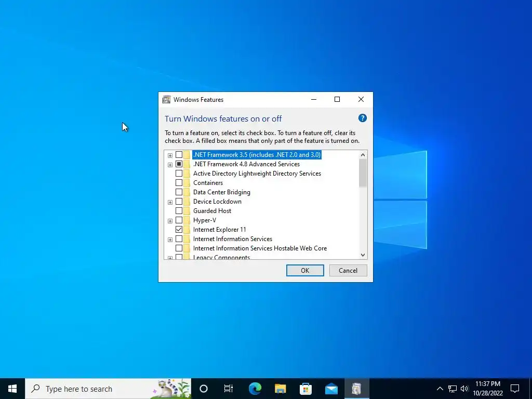This screenshot has height=399, width=532.
Task: Open Microsoft Store from the taskbar
Action: (305, 389)
